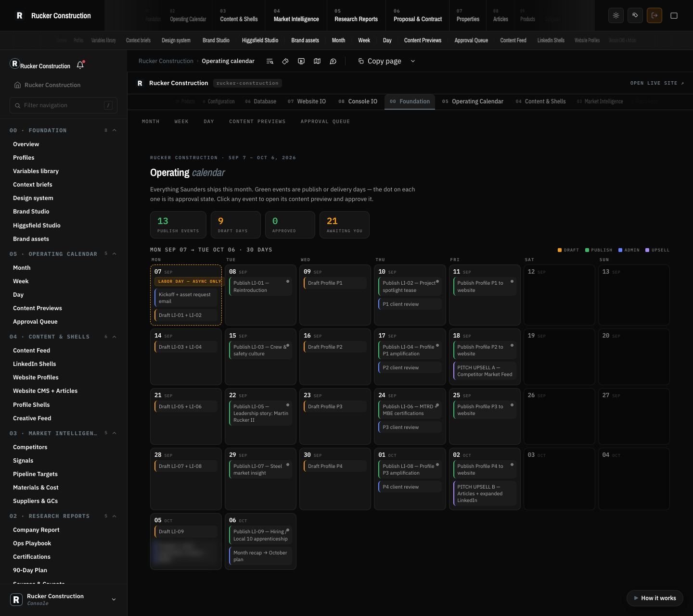Image resolution: width=693 pixels, height=616 pixels.
Task: Click the Rucker Construction R logo top-left
Action: tap(20, 15)
